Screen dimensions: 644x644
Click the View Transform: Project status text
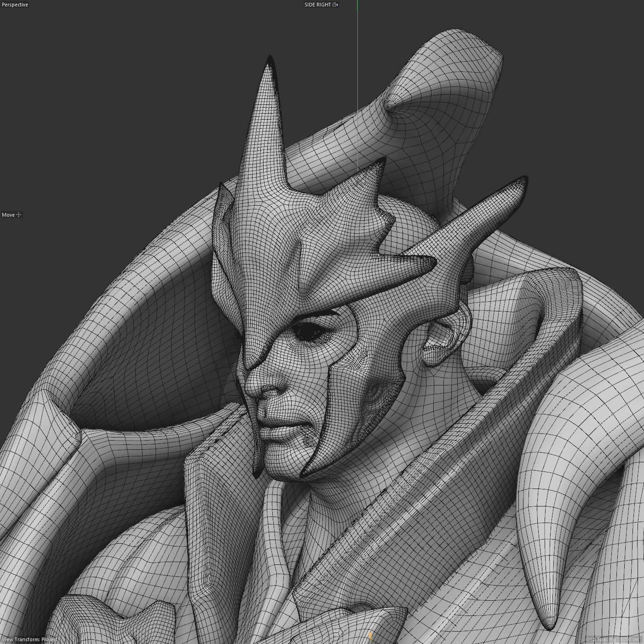[x=29, y=639]
